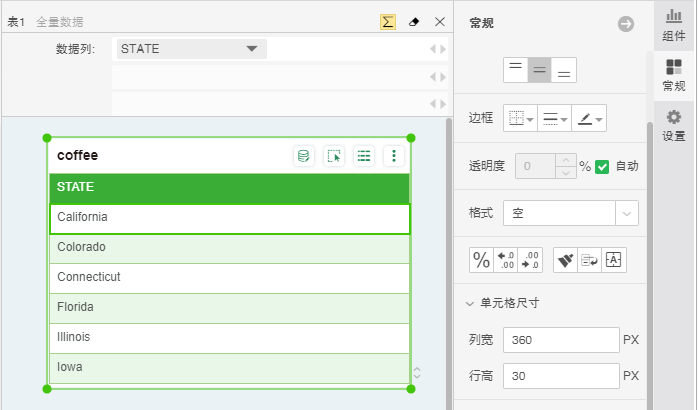Open the STATE data column dropdown
This screenshot has height=410, width=698.
[x=251, y=49]
